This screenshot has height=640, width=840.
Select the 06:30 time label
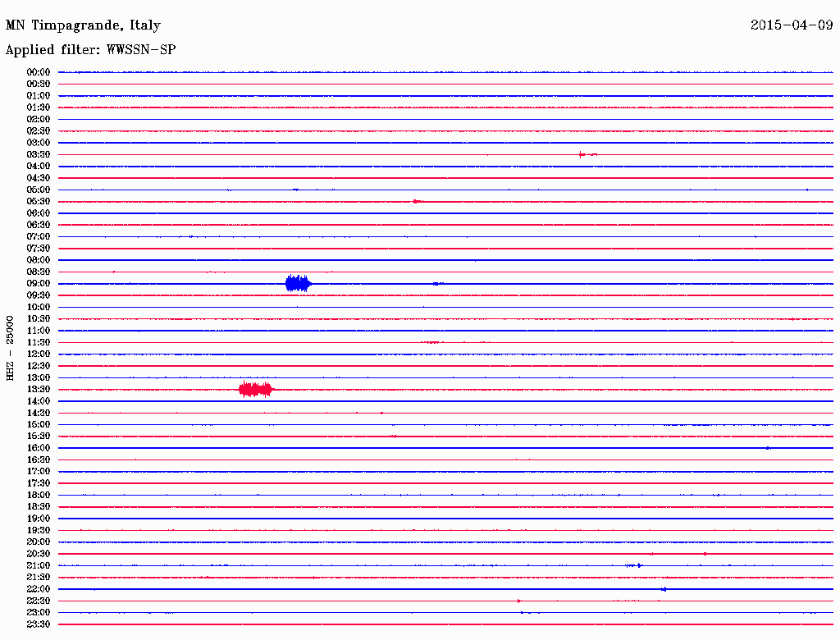click(38, 225)
